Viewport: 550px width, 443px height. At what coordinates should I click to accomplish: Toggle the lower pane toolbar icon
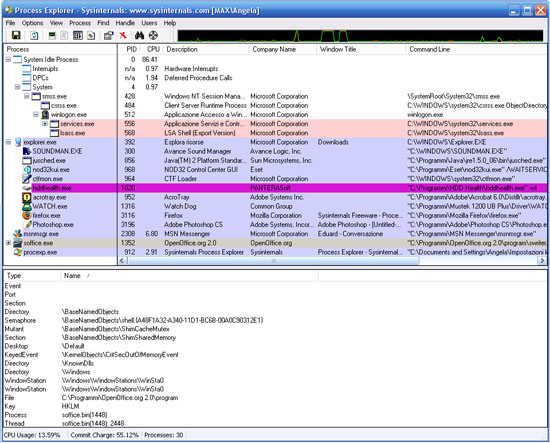52,35
